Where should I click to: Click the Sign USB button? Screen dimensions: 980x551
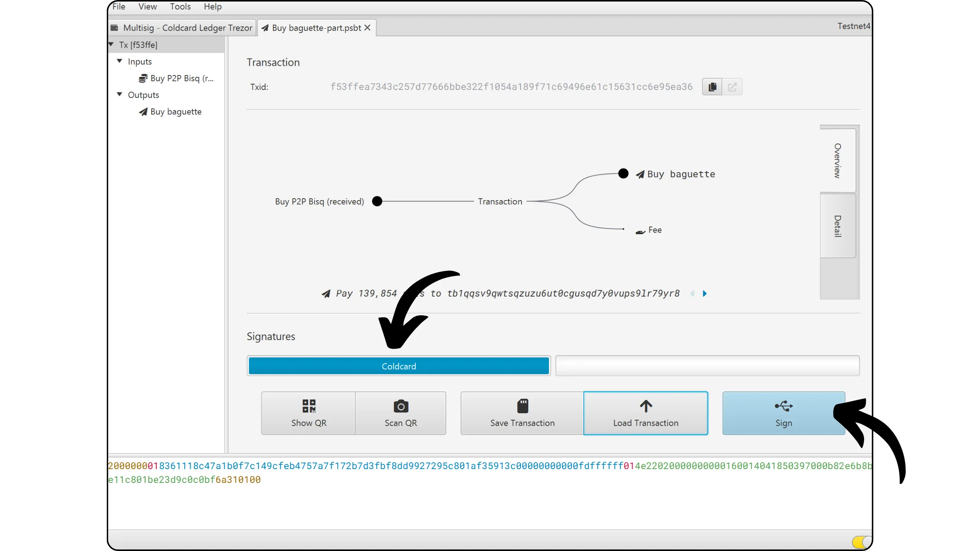783,413
